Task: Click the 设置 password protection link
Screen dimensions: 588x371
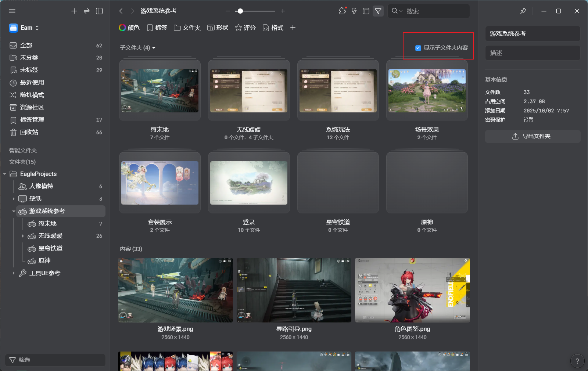Action: 528,120
